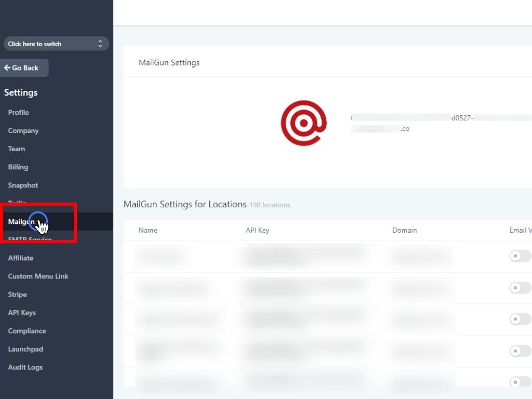The height and width of the screenshot is (399, 532).
Task: Toggle email switch in third location row
Action: (520, 319)
